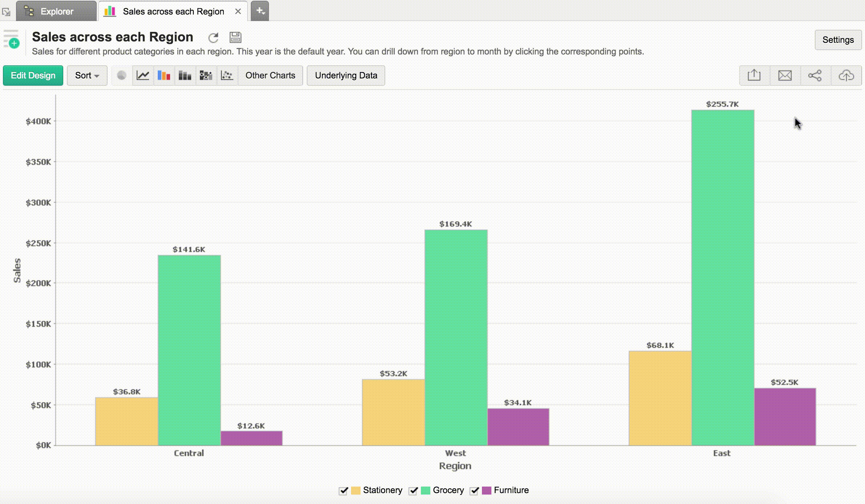Open the Sort dropdown

click(87, 76)
